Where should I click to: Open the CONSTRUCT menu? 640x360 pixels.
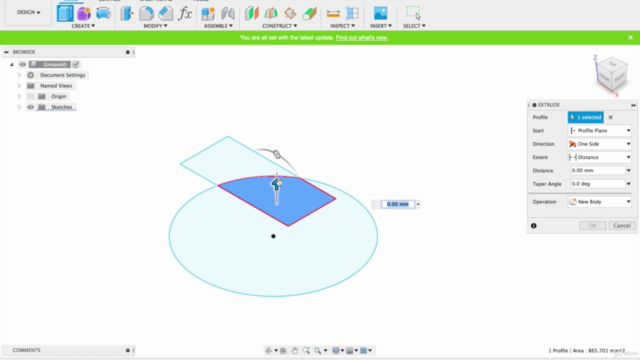[x=280, y=26]
